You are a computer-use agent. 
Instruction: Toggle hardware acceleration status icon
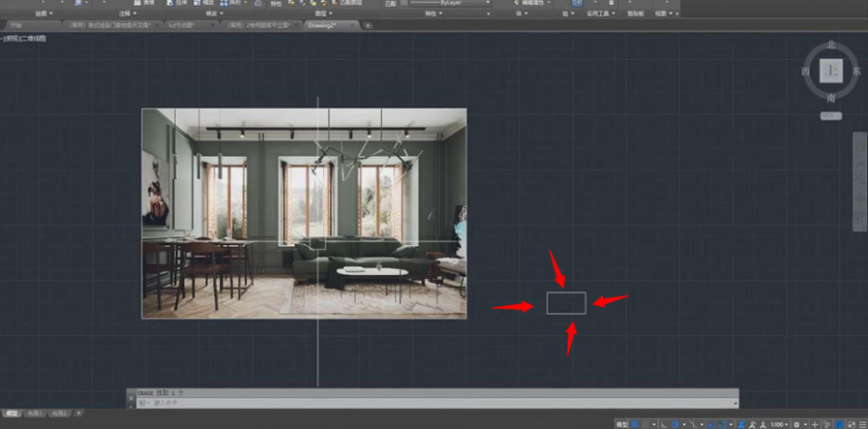(839, 424)
